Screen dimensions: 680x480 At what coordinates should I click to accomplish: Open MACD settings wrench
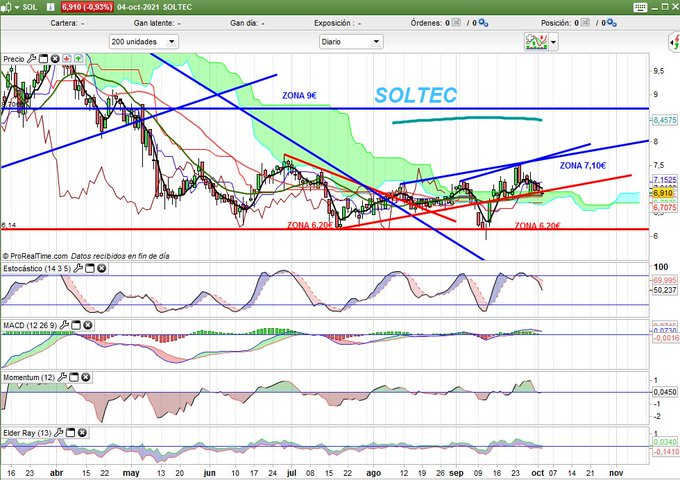click(x=64, y=325)
